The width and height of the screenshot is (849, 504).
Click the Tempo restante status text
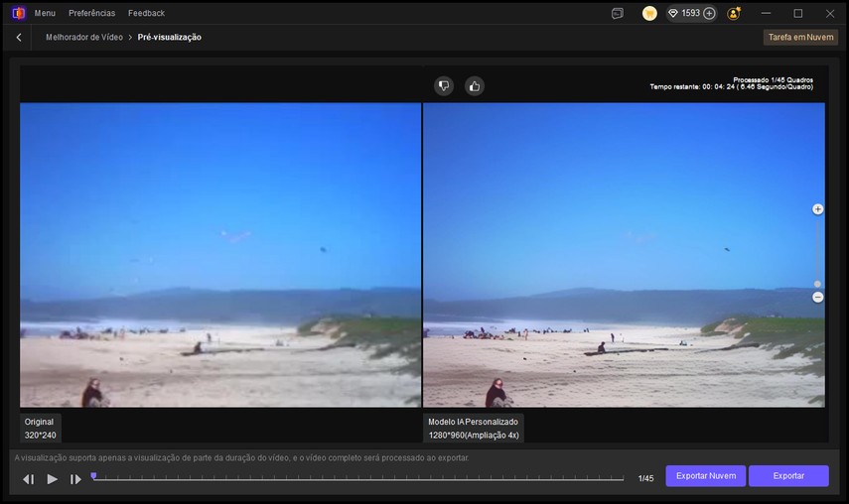coord(731,87)
